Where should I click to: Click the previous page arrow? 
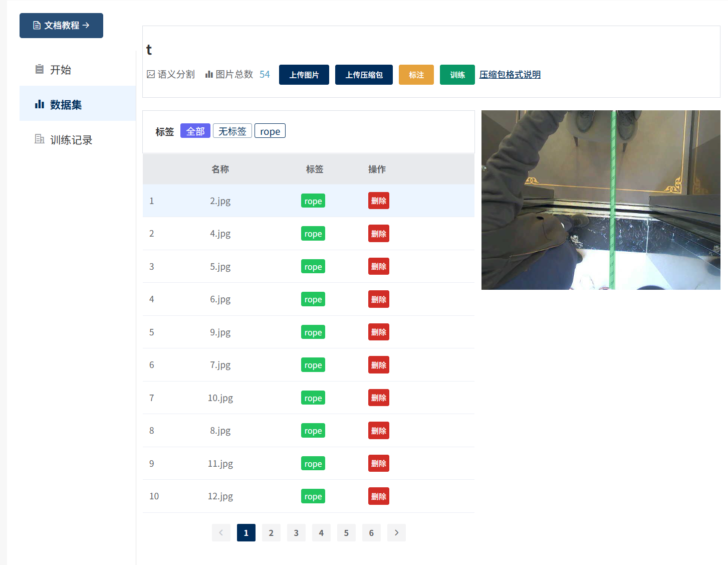pos(221,533)
